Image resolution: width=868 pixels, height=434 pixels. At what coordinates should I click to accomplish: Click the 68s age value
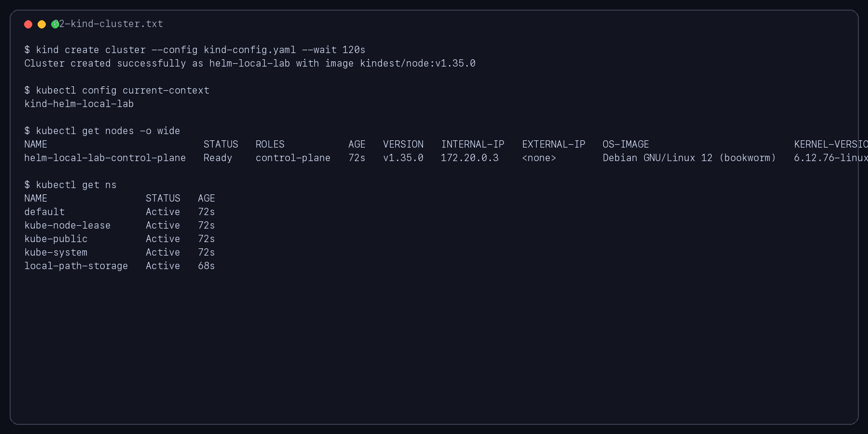206,266
